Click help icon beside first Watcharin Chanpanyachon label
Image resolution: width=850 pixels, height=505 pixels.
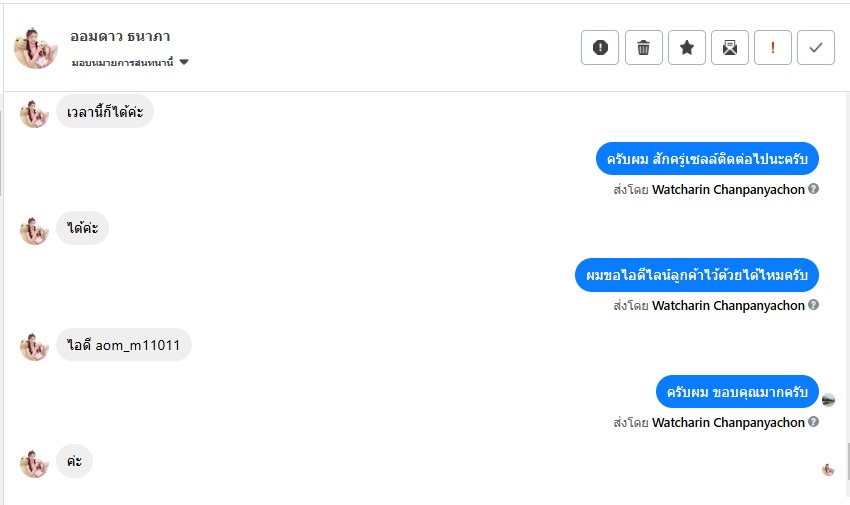(x=814, y=189)
